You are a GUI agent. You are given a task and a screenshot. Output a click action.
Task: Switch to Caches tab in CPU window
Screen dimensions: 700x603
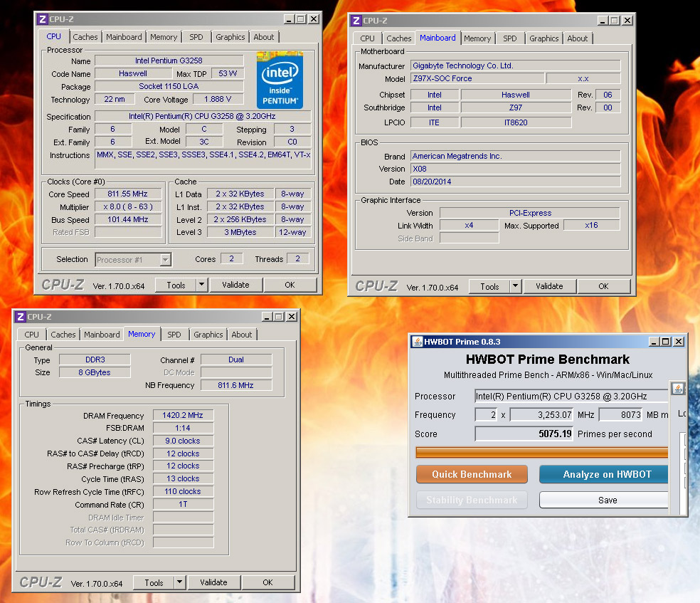click(x=85, y=37)
